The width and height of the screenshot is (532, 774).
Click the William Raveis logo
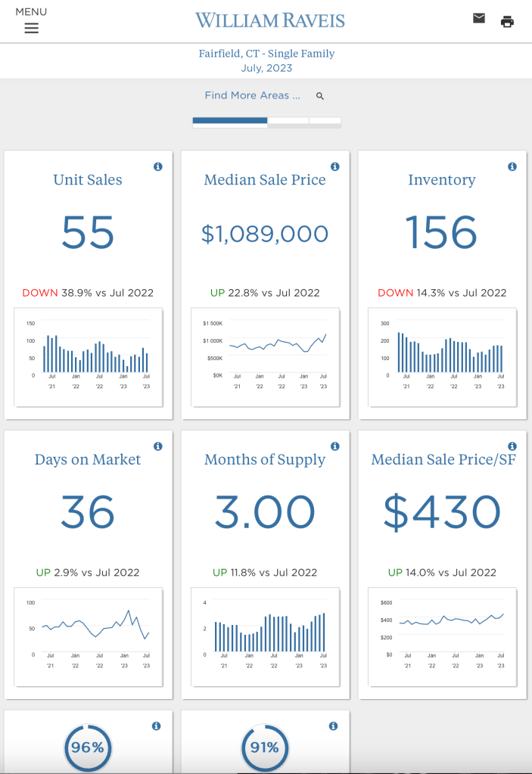pos(269,20)
